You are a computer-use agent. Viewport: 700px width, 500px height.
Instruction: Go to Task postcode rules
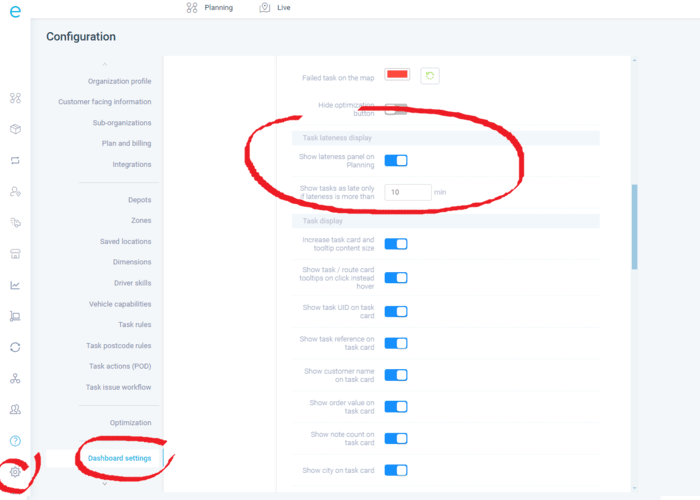119,346
